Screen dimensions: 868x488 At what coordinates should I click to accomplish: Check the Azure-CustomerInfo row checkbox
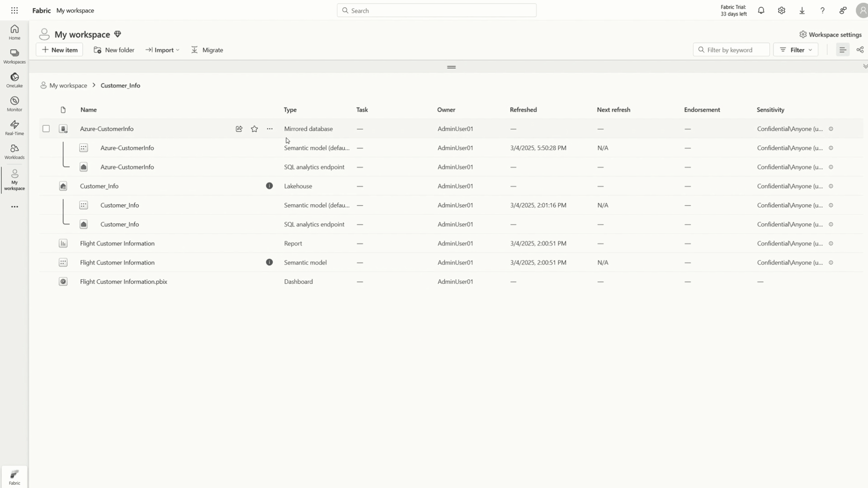pyautogui.click(x=46, y=129)
